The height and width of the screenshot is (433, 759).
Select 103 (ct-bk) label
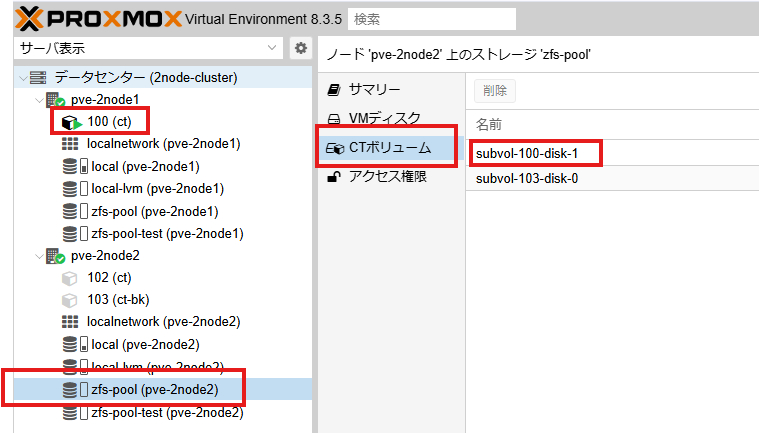118,299
